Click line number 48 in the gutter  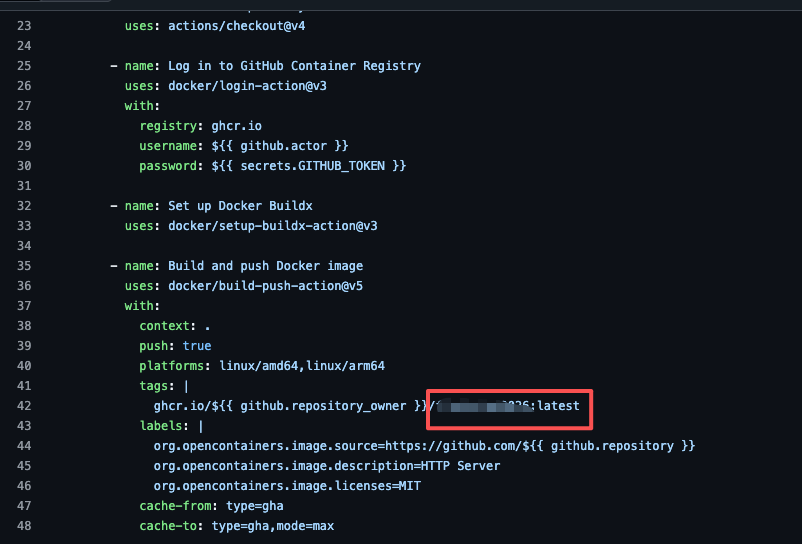(26, 526)
